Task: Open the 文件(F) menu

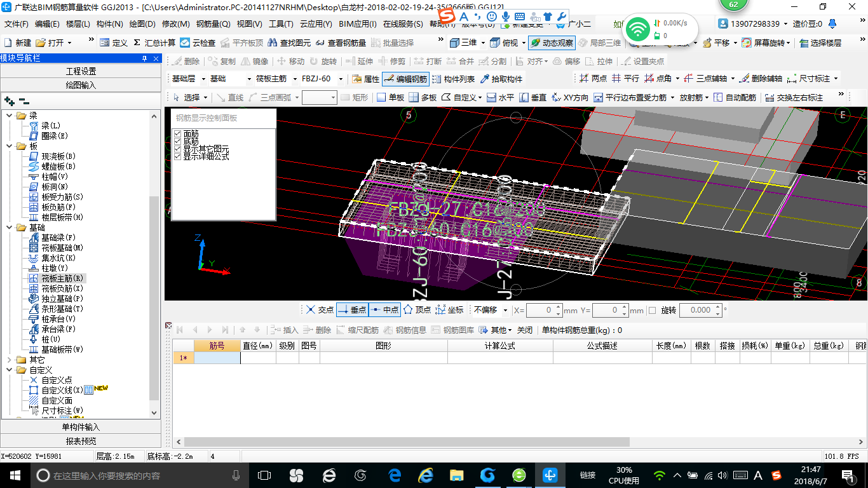Action: [x=17, y=24]
